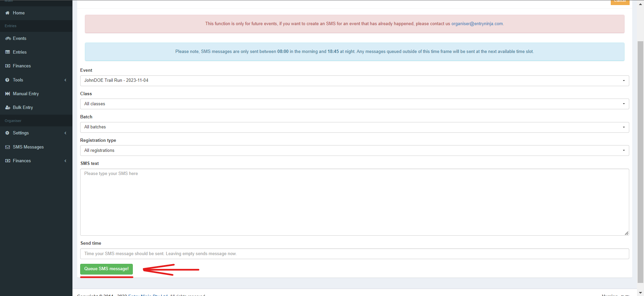Select Manual Entry in the sidebar

pyautogui.click(x=36, y=94)
